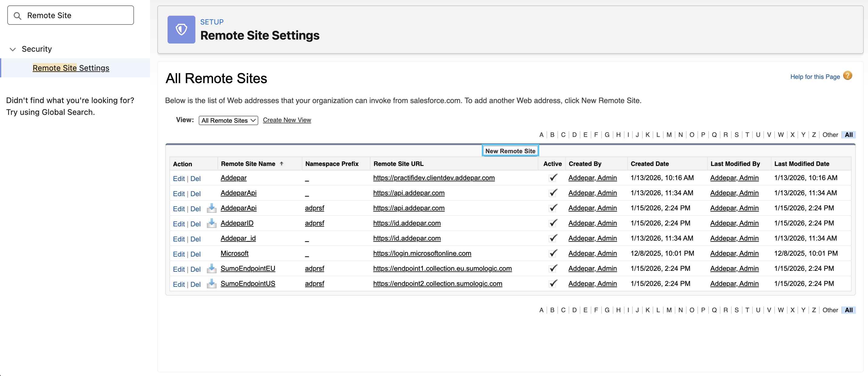Image resolution: width=868 pixels, height=376 pixels.
Task: Click Edit for the SumoEndpointUS row
Action: (x=178, y=284)
